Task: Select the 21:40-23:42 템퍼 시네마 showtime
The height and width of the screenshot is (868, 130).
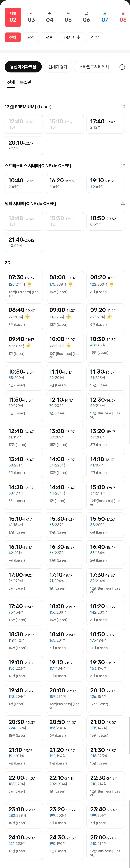Action: pos(24,242)
